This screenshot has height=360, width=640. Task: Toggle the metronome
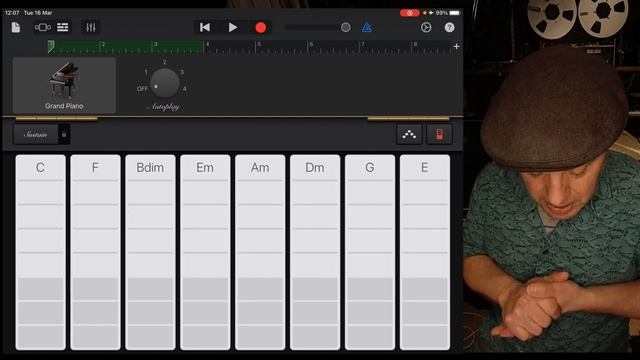coord(367,27)
